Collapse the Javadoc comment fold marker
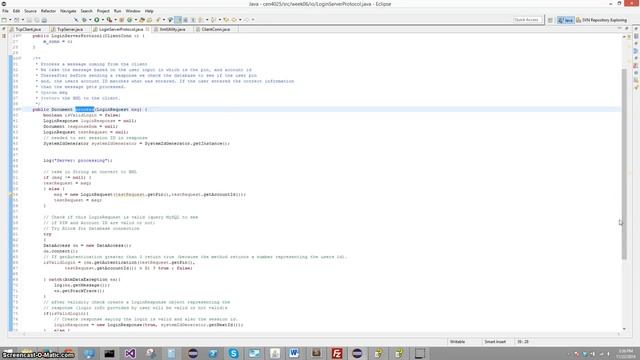This screenshot has width=640, height=360. tap(20, 58)
